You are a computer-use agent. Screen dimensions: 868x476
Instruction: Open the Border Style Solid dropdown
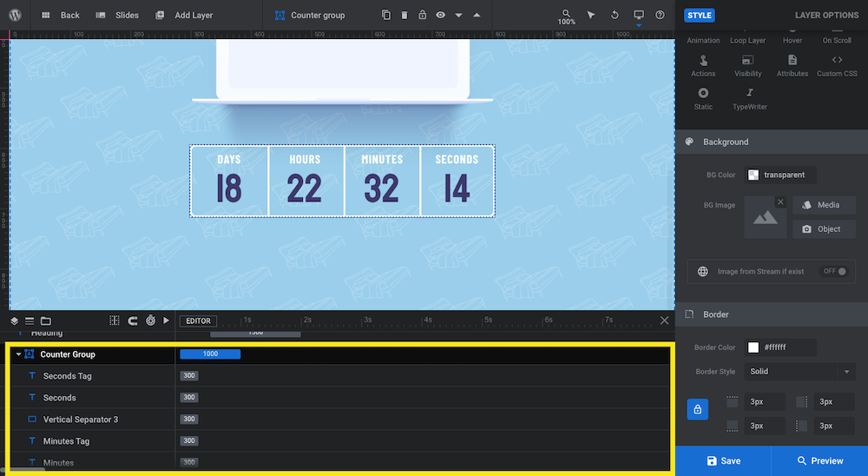click(x=800, y=371)
